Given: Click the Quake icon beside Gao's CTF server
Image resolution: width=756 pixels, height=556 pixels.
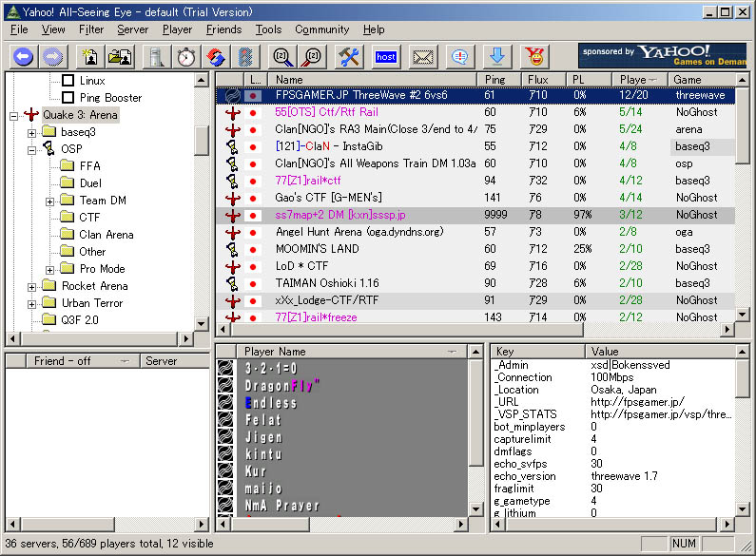Looking at the screenshot, I should click(233, 198).
